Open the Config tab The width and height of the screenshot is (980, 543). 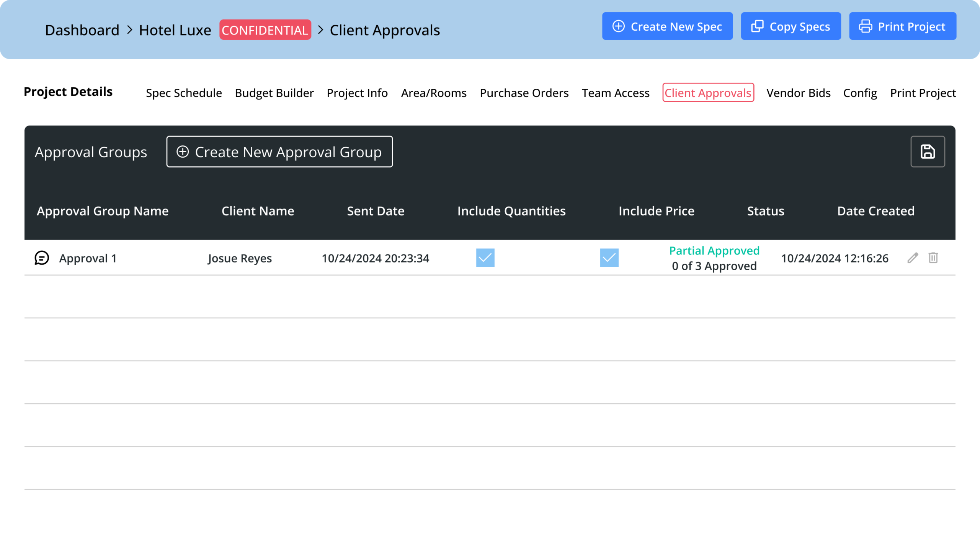(x=860, y=93)
